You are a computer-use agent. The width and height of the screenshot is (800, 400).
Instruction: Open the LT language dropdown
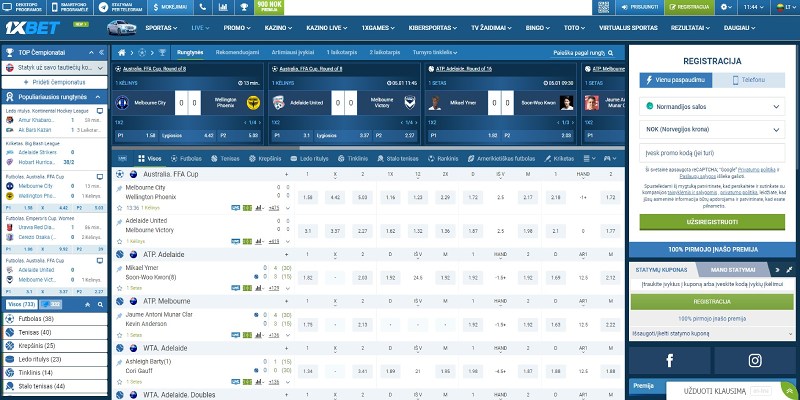point(784,7)
